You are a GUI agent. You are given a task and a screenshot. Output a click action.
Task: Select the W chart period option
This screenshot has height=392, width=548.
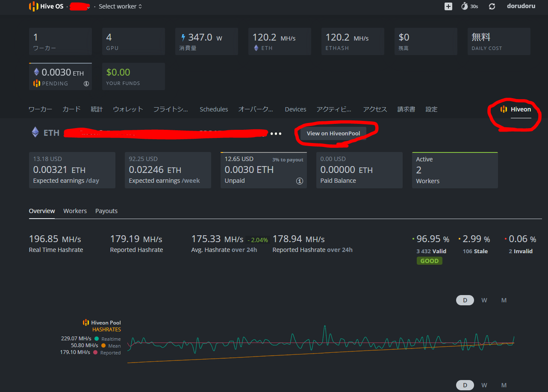point(484,300)
